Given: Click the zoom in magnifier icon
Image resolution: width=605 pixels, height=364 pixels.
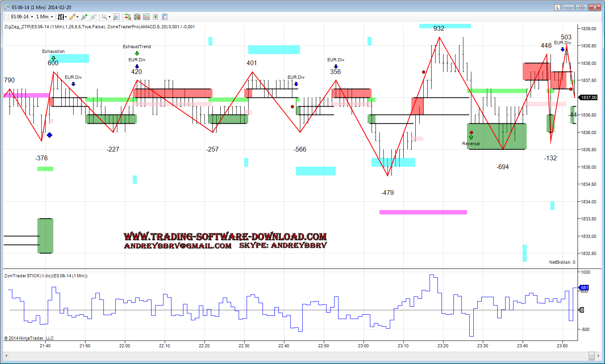Looking at the screenshot, I should (x=84, y=17).
